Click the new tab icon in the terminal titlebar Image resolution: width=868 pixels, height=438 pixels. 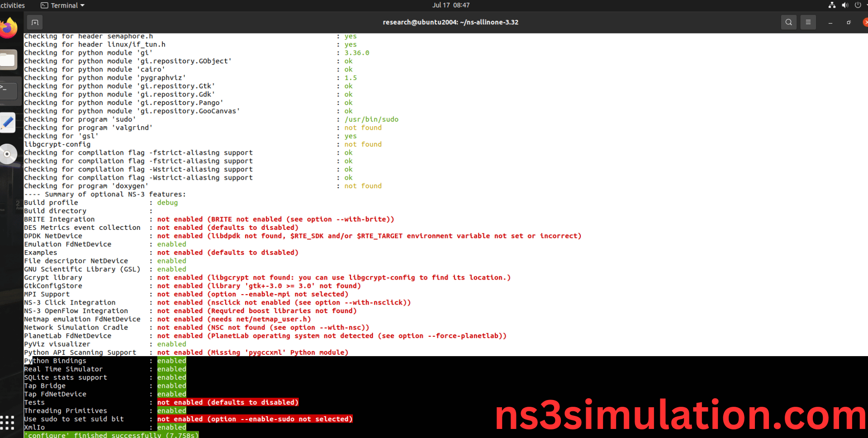click(x=35, y=22)
